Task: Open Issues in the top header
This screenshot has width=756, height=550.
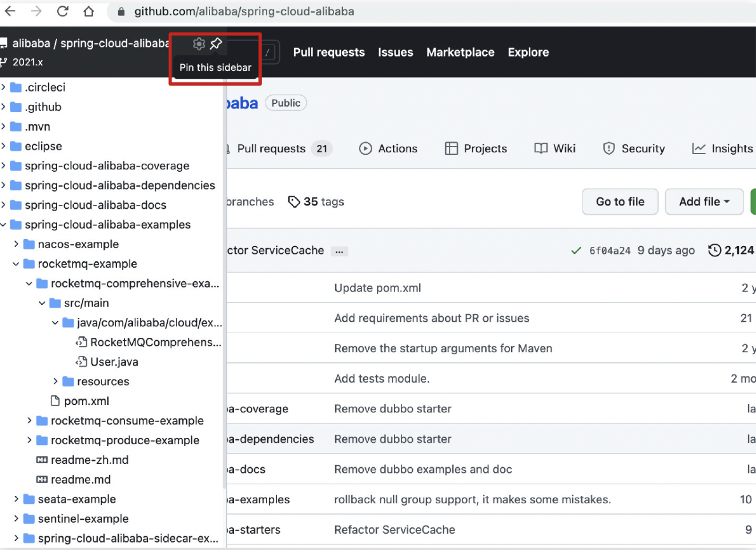Action: (x=395, y=52)
